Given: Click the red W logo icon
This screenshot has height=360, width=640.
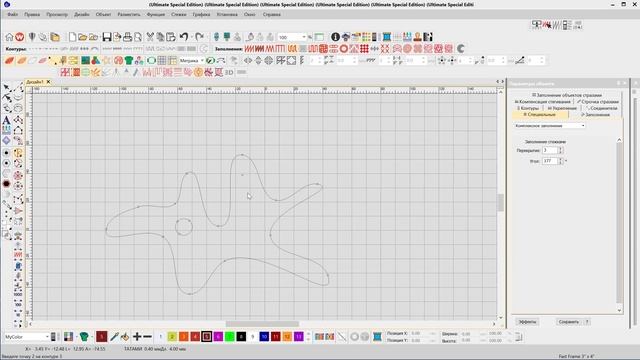Looking at the screenshot, I should (20, 37).
